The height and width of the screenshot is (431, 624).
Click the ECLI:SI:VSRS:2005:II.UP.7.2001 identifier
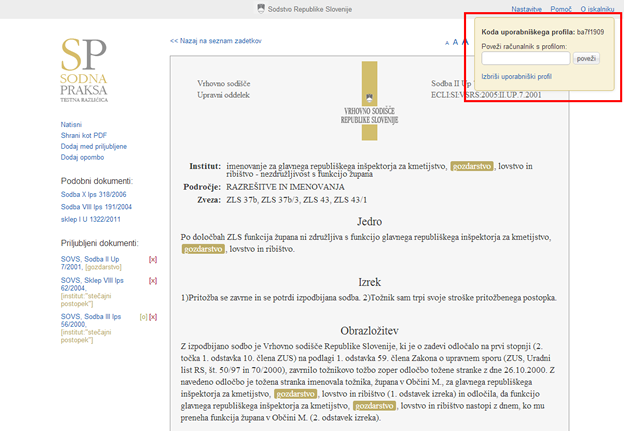tap(486, 95)
